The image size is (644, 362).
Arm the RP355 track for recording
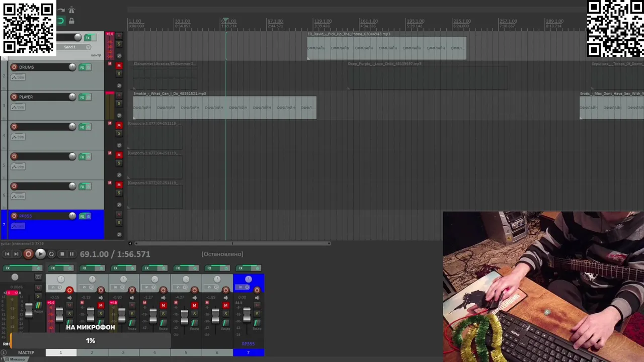14,216
